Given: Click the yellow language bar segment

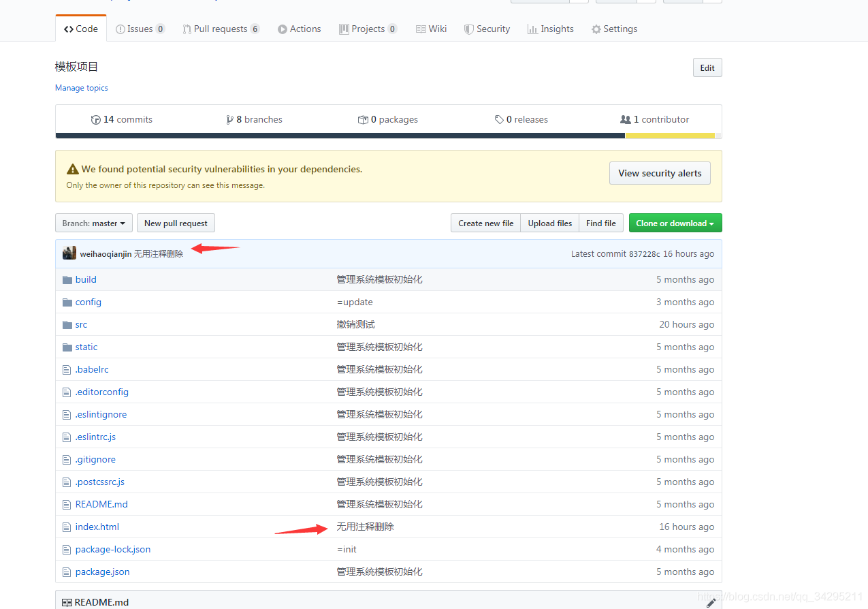Looking at the screenshot, I should 669,136.
